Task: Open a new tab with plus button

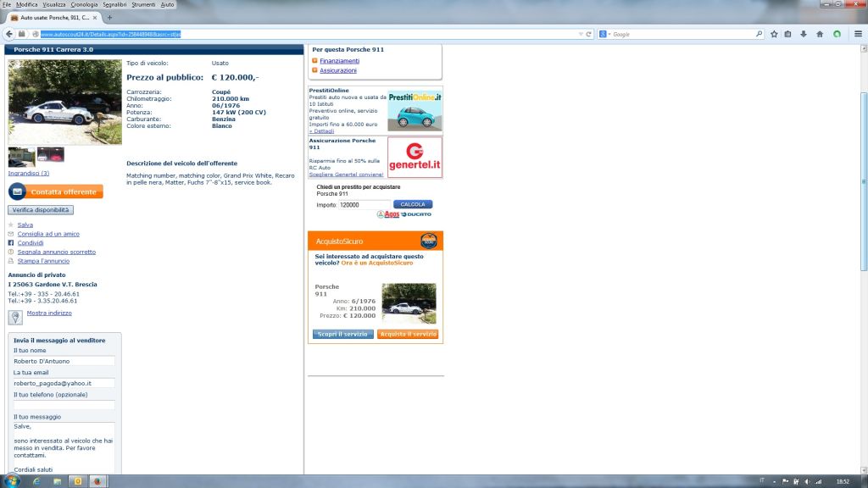Action: [109, 18]
